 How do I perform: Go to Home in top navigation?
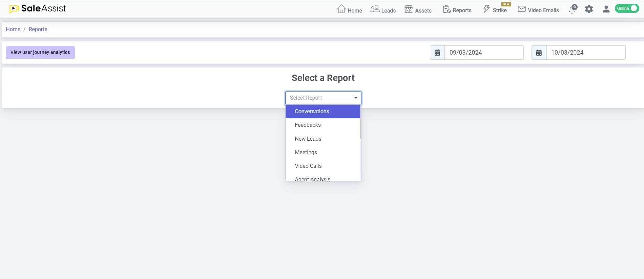click(350, 9)
